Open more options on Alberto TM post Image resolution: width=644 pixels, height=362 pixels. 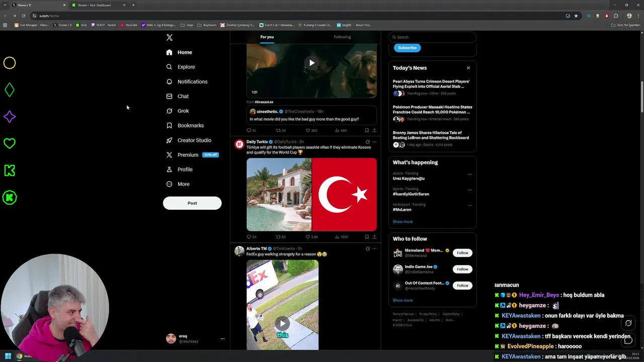374,248
